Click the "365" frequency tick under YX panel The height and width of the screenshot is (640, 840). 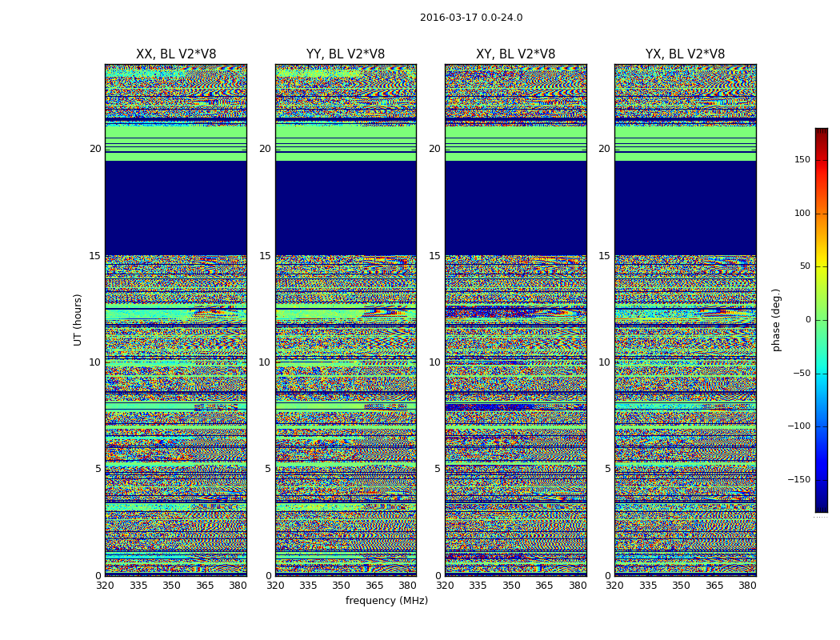714,586
